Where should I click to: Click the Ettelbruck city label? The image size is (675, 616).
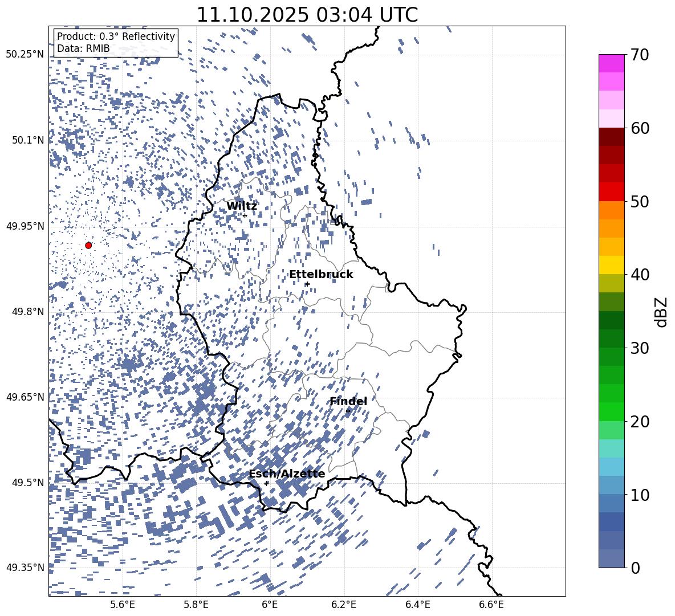click(321, 275)
